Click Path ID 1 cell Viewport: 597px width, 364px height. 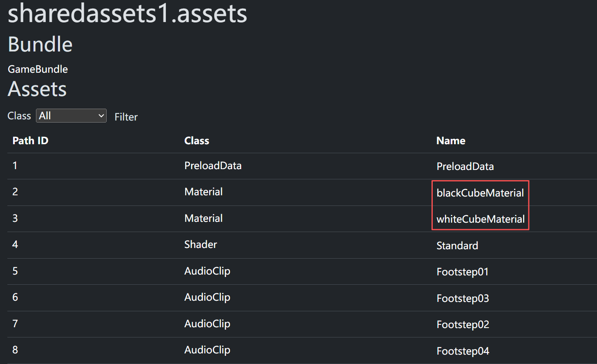[15, 166]
